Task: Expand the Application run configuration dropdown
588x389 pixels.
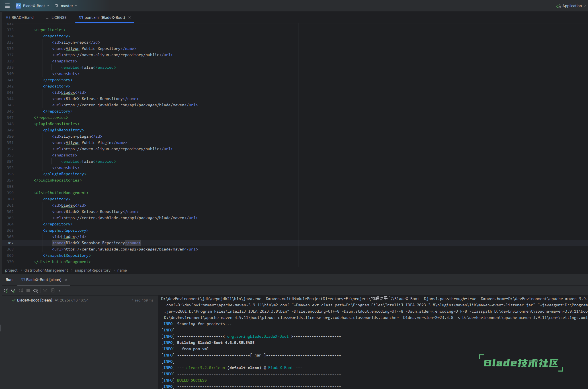Action: (585, 6)
